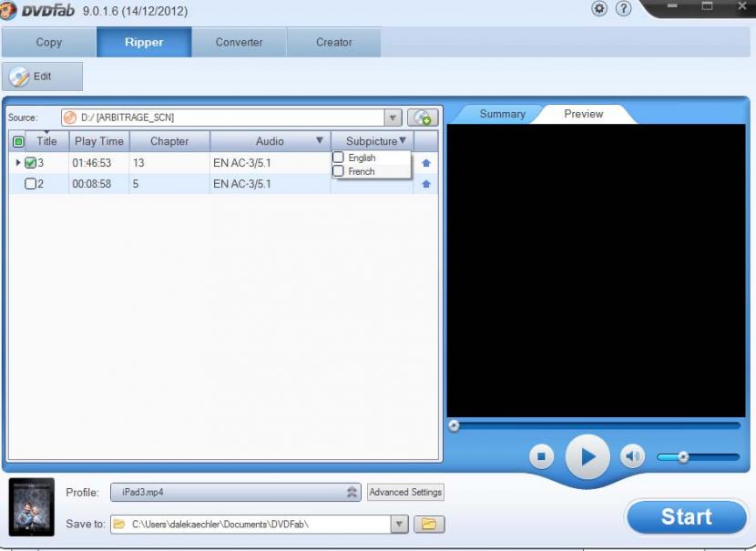Browse for output folder with folder icon
The image size is (756, 551).
pyautogui.click(x=429, y=524)
